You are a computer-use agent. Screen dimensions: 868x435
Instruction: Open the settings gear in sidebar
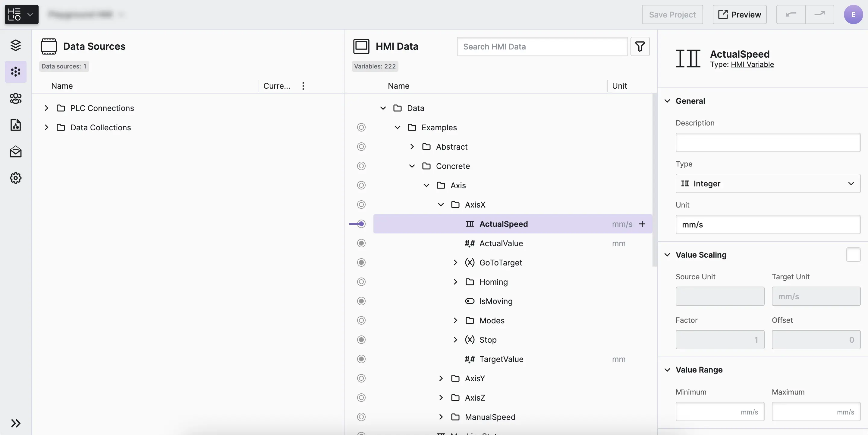coord(15,178)
